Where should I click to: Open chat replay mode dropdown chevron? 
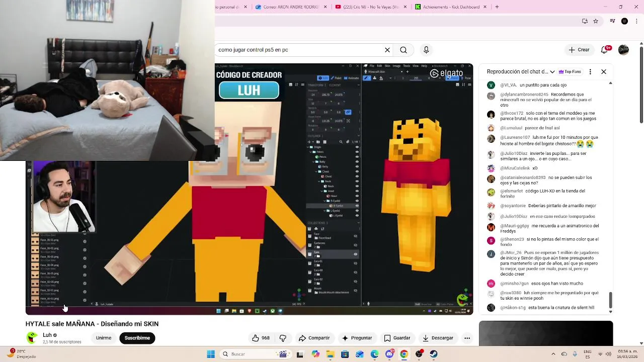pyautogui.click(x=552, y=72)
